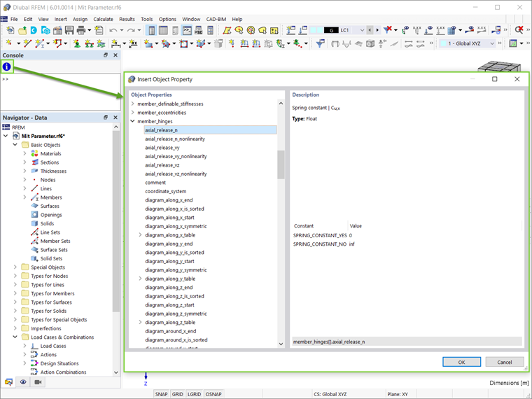Image resolution: width=532 pixels, height=399 pixels.
Task: Click the new nodal support green icon
Action: pos(77,43)
